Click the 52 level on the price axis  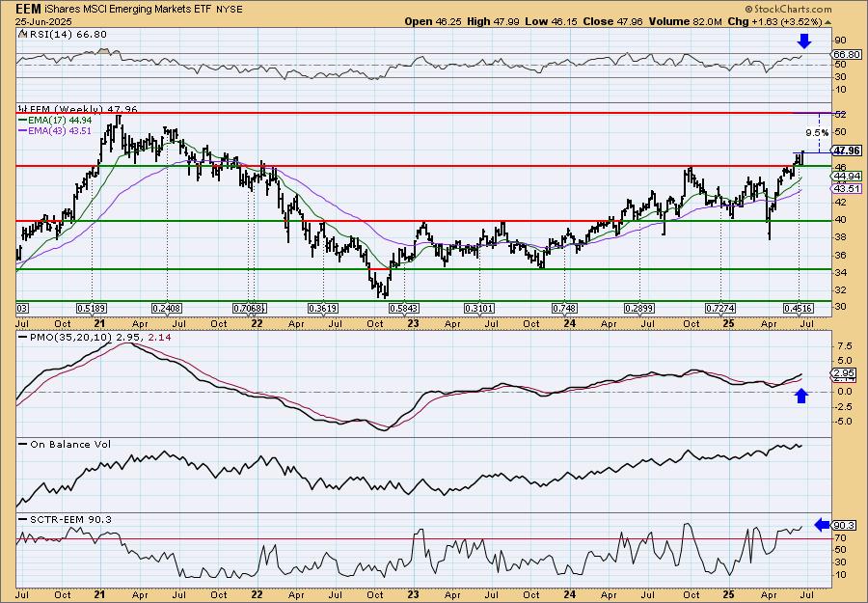point(840,114)
